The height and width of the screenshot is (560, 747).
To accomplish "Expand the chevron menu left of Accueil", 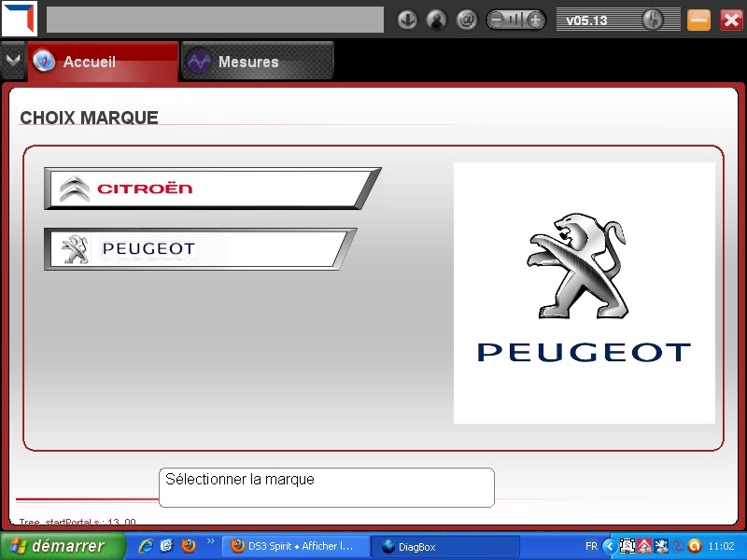I will [x=12, y=60].
